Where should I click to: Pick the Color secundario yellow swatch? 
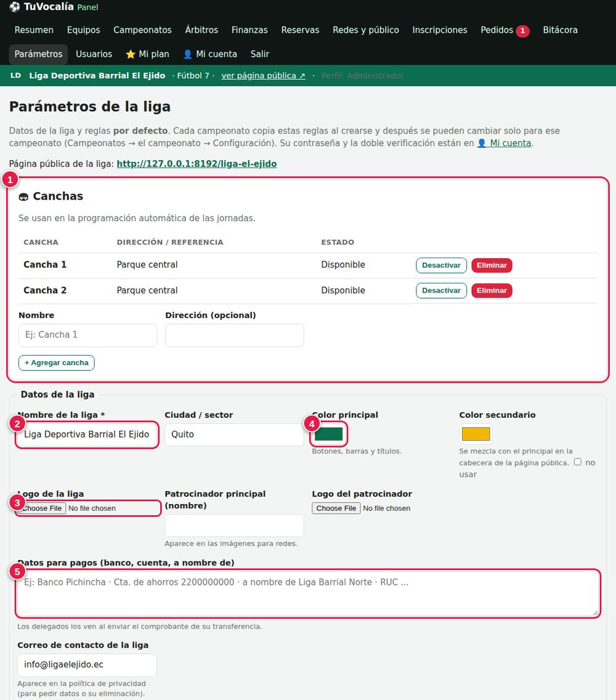click(x=476, y=434)
